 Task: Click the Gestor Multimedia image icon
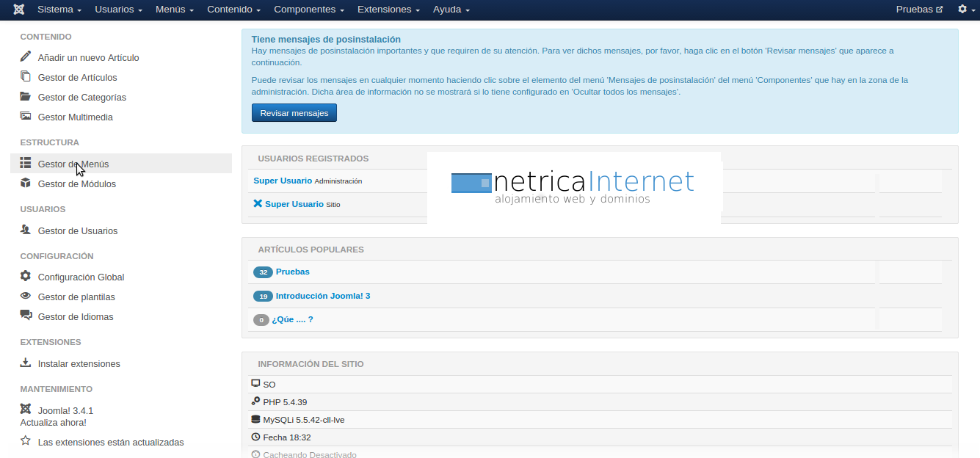coord(26,116)
